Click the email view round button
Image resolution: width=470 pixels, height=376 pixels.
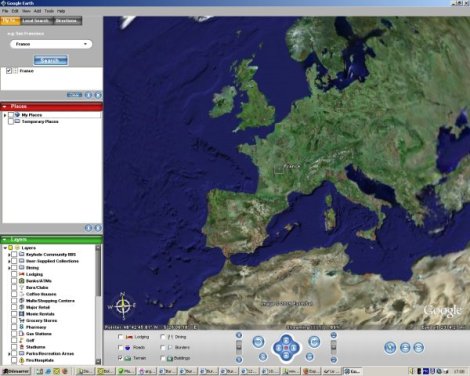pyautogui.click(x=419, y=348)
